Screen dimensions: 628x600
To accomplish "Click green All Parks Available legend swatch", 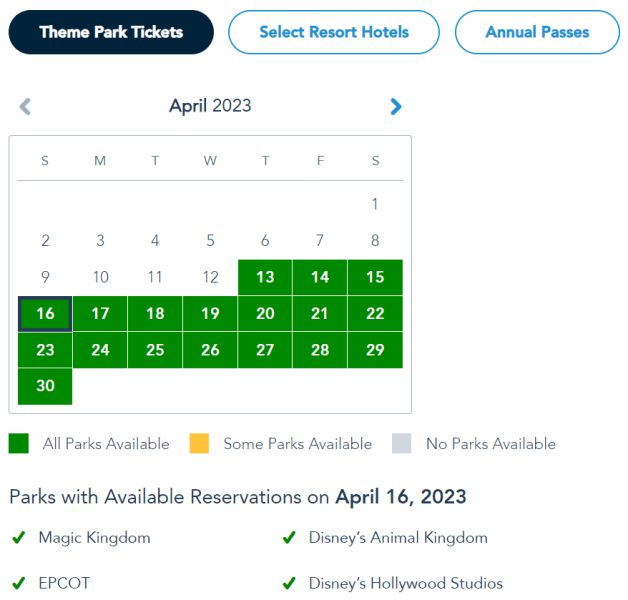I will 19,444.
